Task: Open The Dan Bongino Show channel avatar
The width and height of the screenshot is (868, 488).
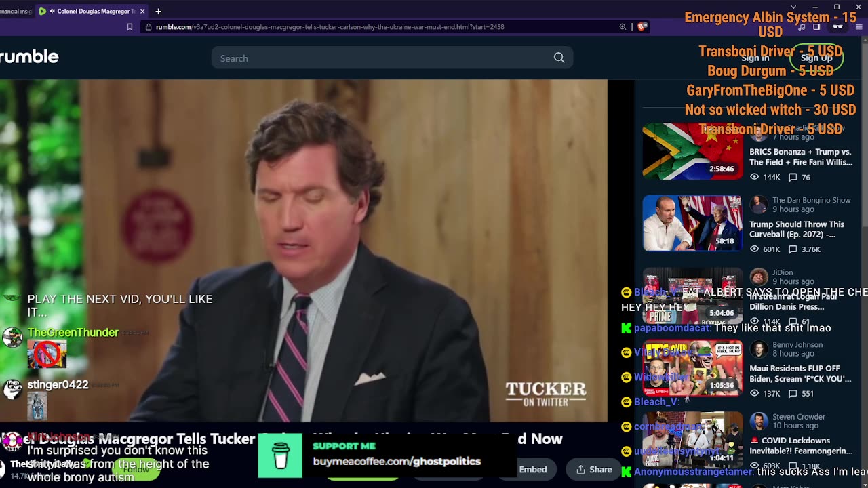Action: point(759,204)
